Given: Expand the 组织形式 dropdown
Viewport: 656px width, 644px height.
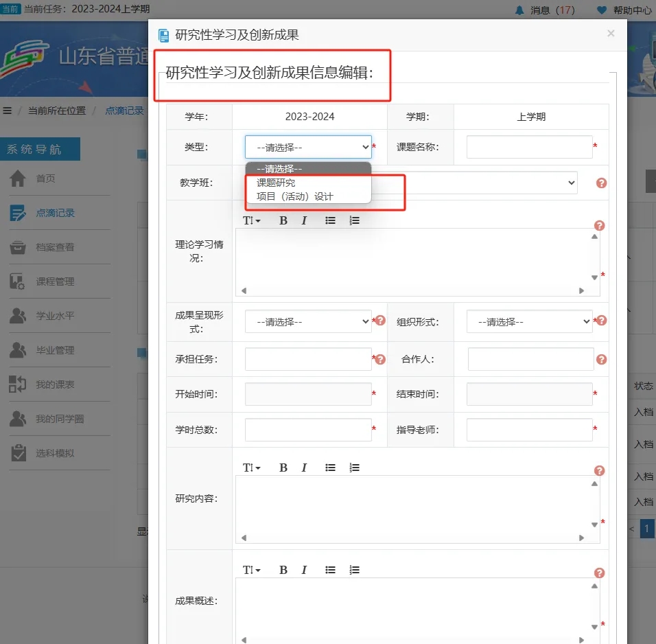Looking at the screenshot, I should pos(529,321).
